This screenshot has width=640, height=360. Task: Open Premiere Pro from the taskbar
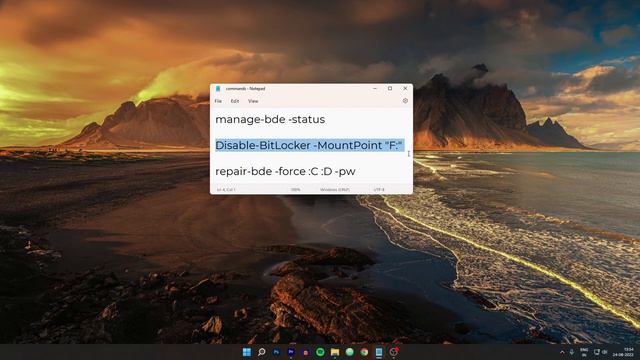click(x=291, y=352)
